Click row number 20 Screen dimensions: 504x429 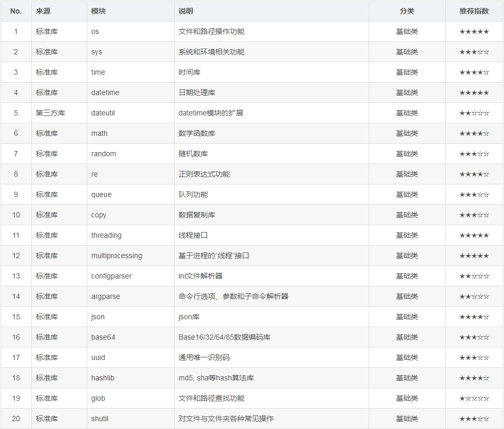click(16, 419)
